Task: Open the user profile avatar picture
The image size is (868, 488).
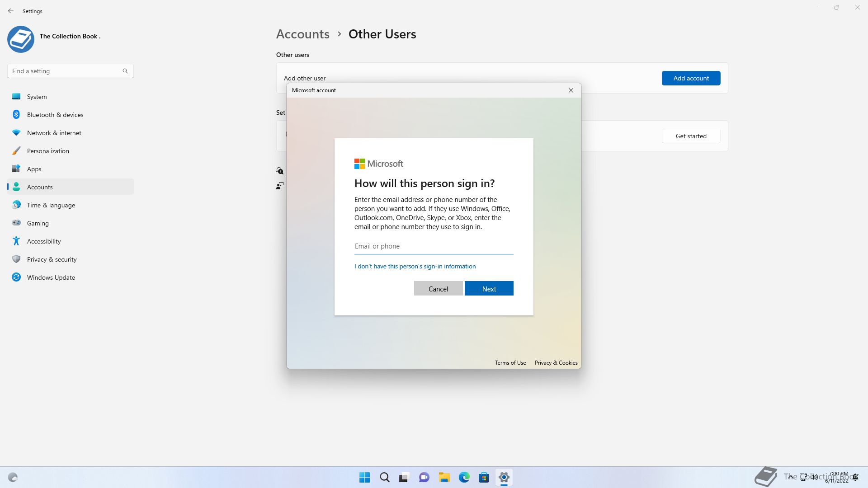Action: [x=21, y=39]
